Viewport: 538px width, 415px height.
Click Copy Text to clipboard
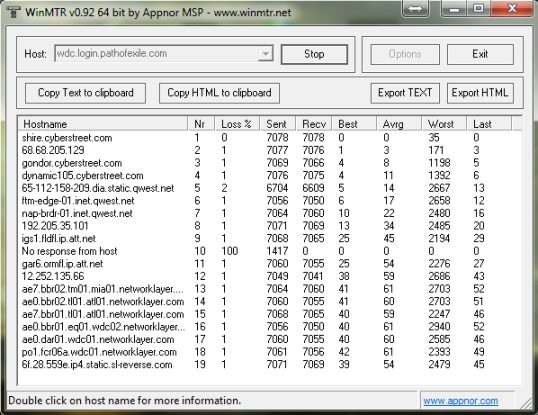coord(85,93)
